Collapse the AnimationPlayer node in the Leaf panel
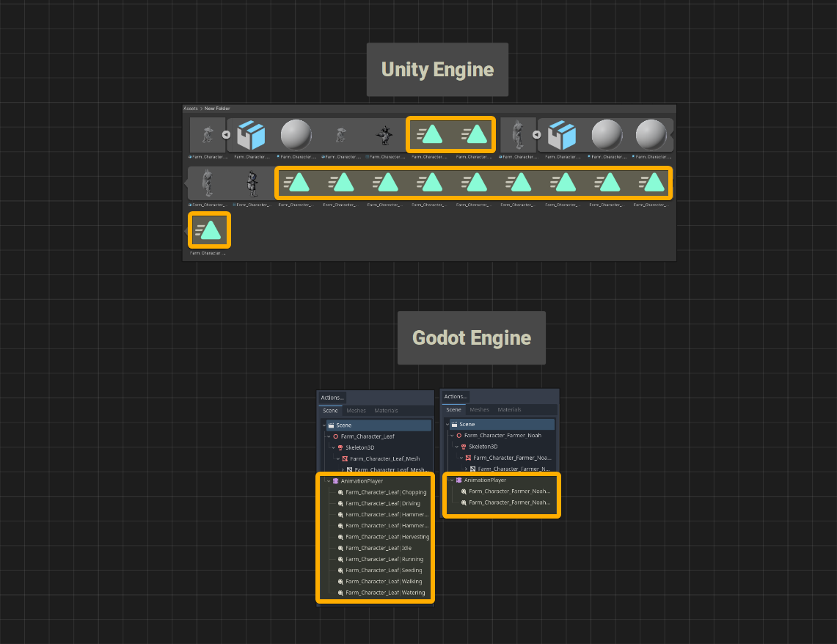The image size is (837, 644). click(329, 481)
